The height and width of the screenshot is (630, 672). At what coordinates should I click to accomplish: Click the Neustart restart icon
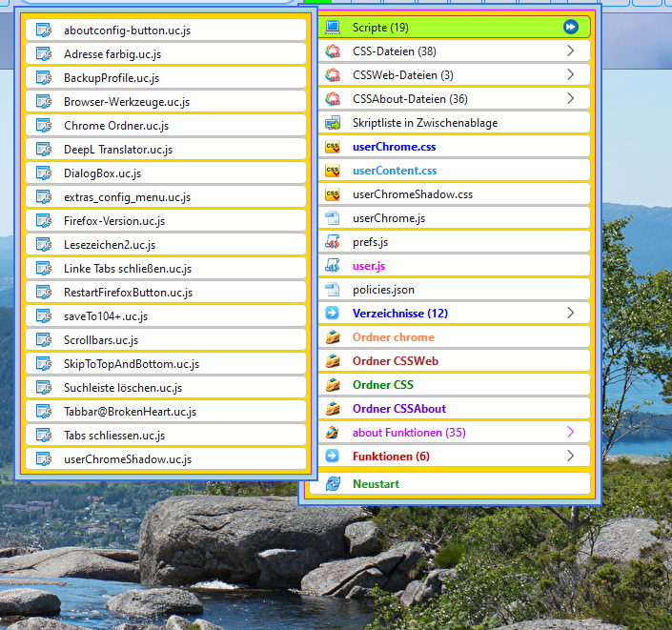click(333, 484)
